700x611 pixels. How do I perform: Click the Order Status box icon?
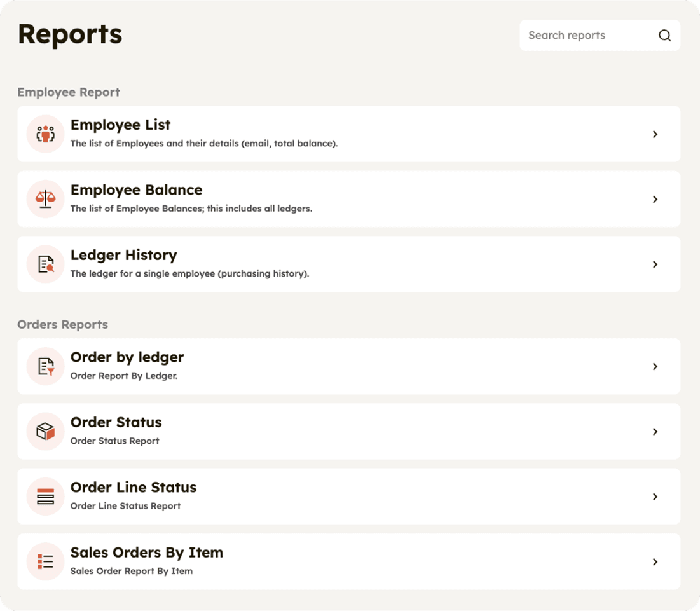[x=45, y=431]
